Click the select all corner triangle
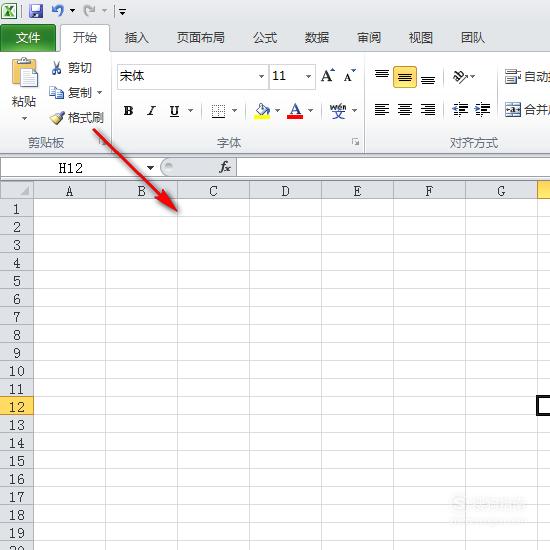The width and height of the screenshot is (550, 550). point(17,190)
